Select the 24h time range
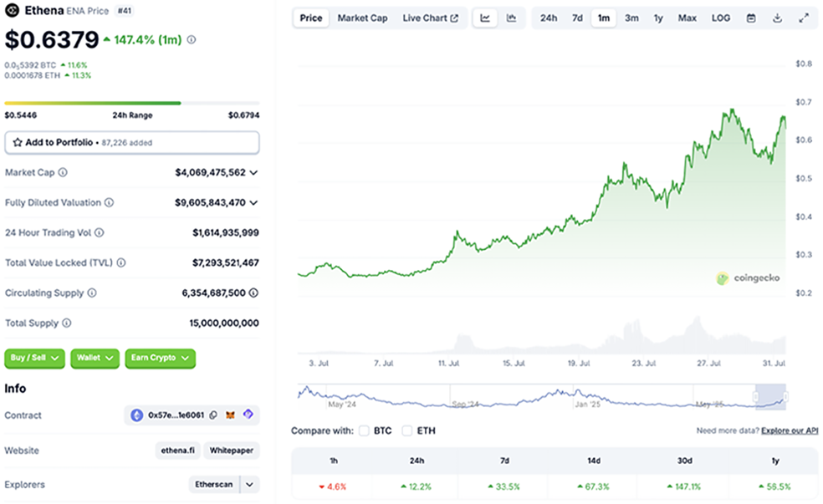This screenshot has width=823, height=504. point(549,18)
